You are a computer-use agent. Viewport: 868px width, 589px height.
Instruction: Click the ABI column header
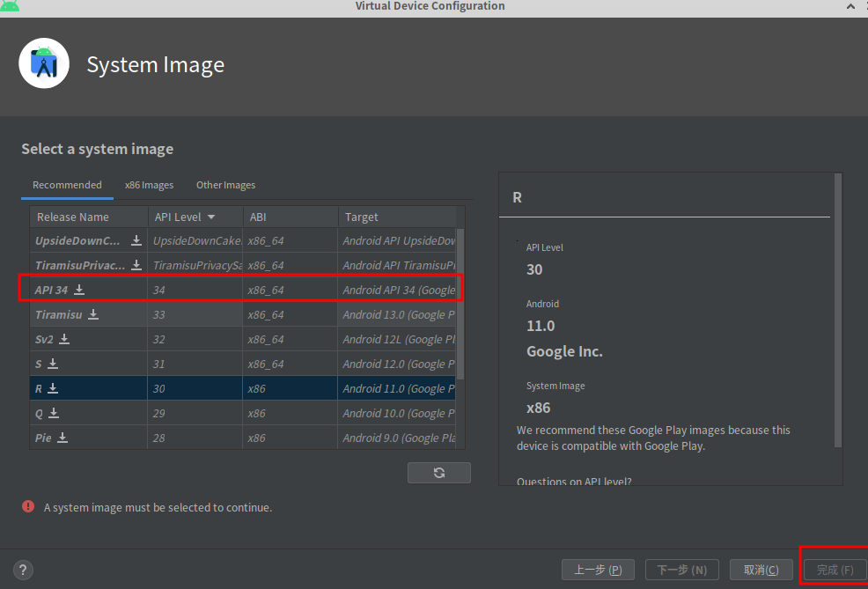(x=291, y=217)
